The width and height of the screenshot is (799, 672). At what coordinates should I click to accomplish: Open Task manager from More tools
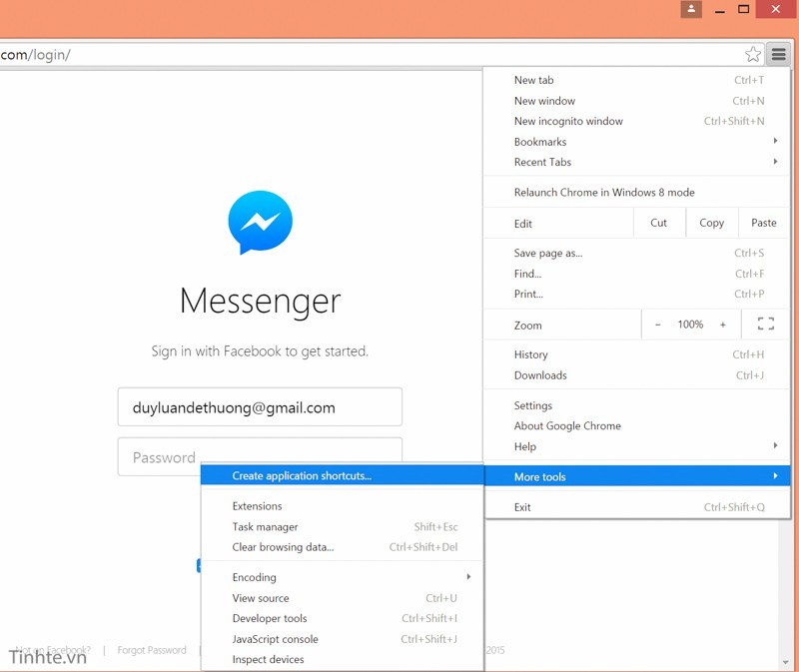click(342, 527)
